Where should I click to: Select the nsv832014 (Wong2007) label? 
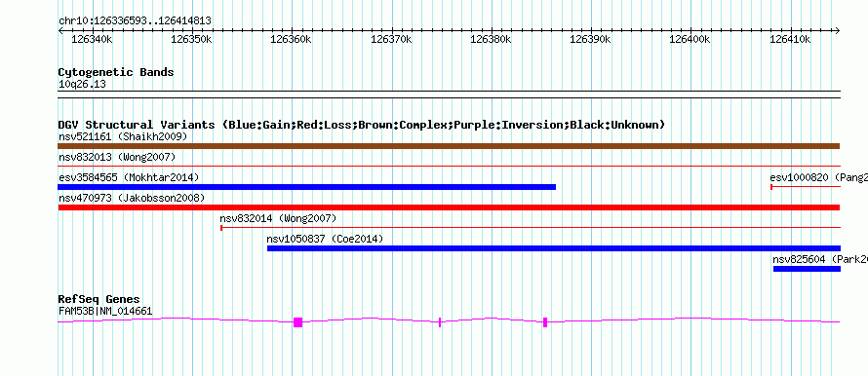(x=278, y=218)
